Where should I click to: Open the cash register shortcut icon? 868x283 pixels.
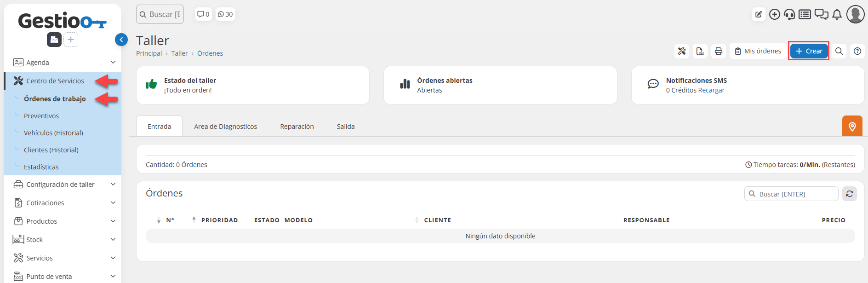click(x=54, y=40)
